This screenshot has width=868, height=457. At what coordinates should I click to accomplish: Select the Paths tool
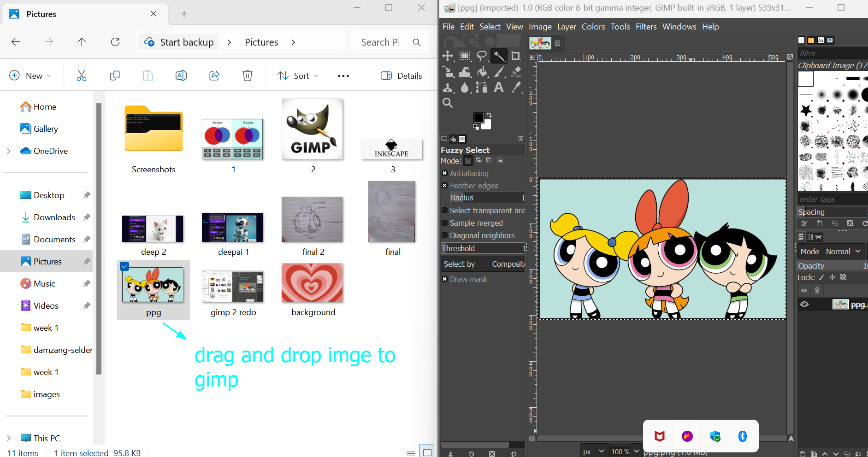482,88
